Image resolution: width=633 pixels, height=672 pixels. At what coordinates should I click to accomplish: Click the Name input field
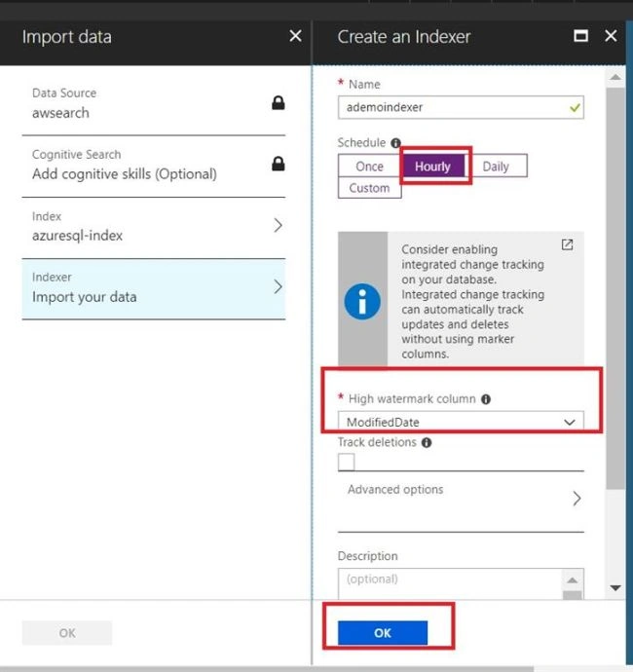click(x=461, y=107)
